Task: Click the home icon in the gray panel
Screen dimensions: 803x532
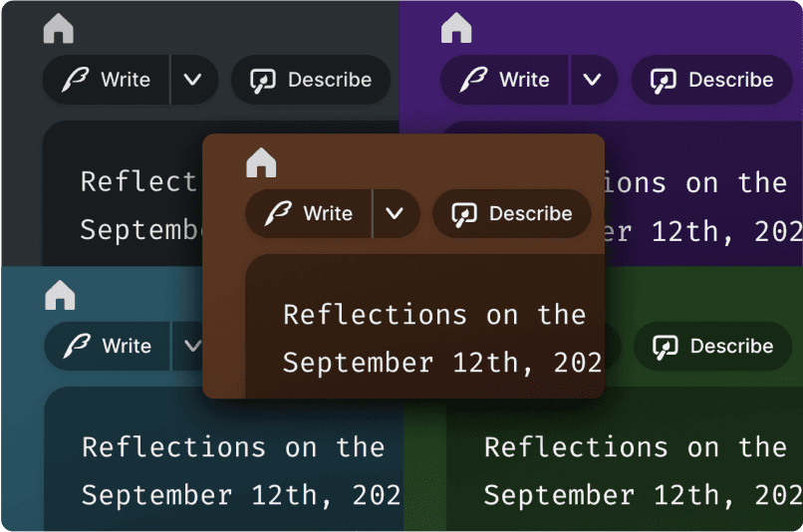Action: [59, 29]
